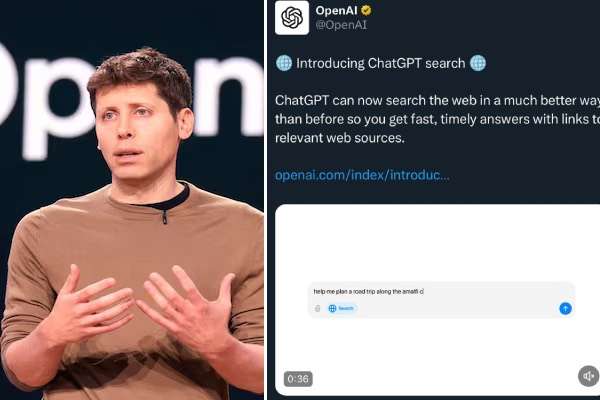Screen dimensions: 600x400
Task: Click the gold verified badge beside OpenAI
Action: click(x=366, y=11)
